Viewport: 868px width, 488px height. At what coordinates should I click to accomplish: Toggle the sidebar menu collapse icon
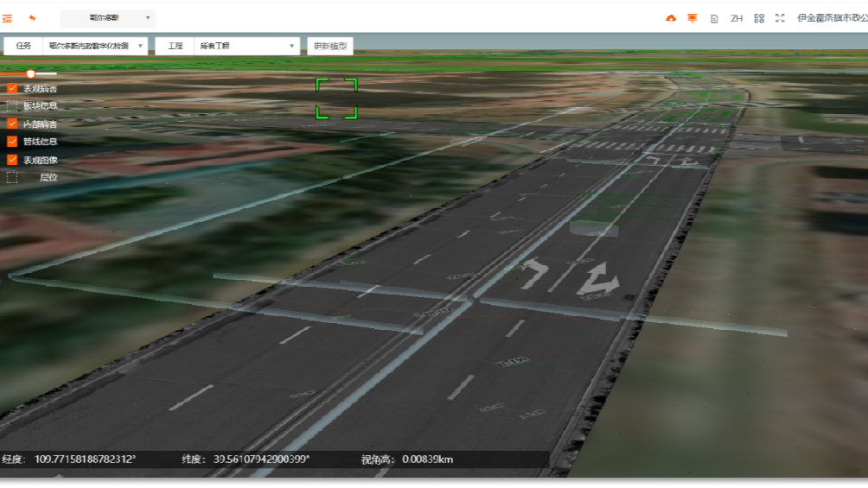coord(8,18)
